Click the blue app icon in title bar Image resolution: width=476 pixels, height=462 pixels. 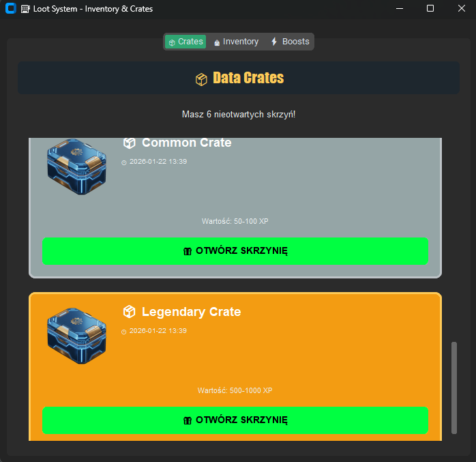coord(11,8)
